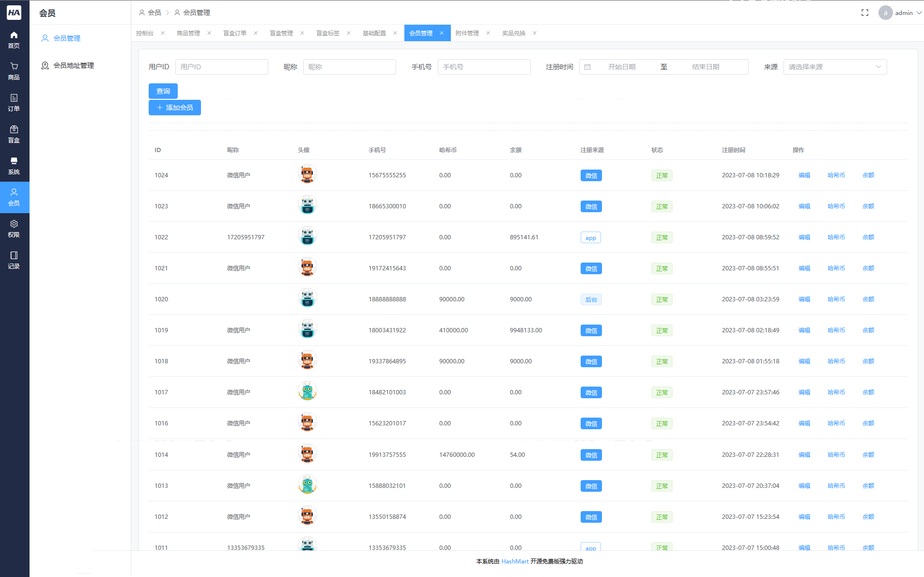The height and width of the screenshot is (577, 924).
Task: Toggle fullscreen mode icon
Action: click(865, 13)
